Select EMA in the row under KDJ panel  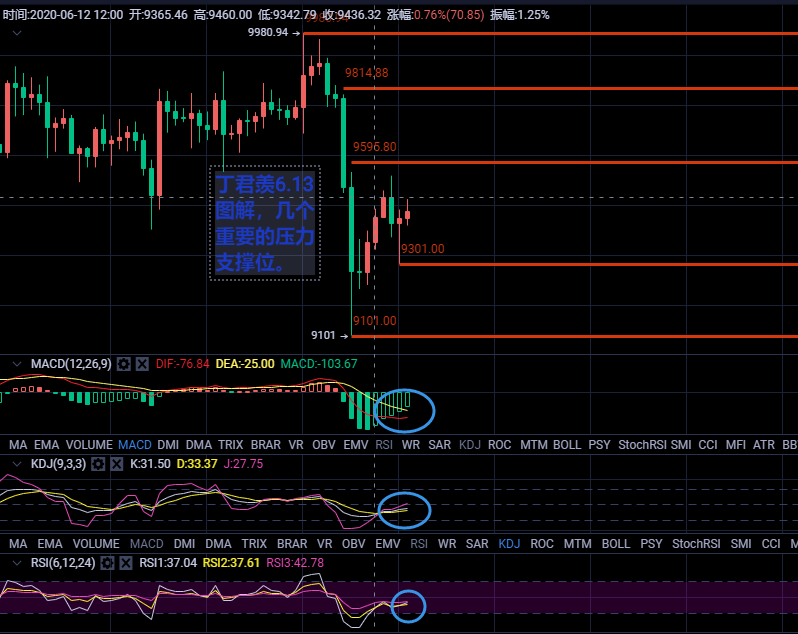[x=50, y=544]
